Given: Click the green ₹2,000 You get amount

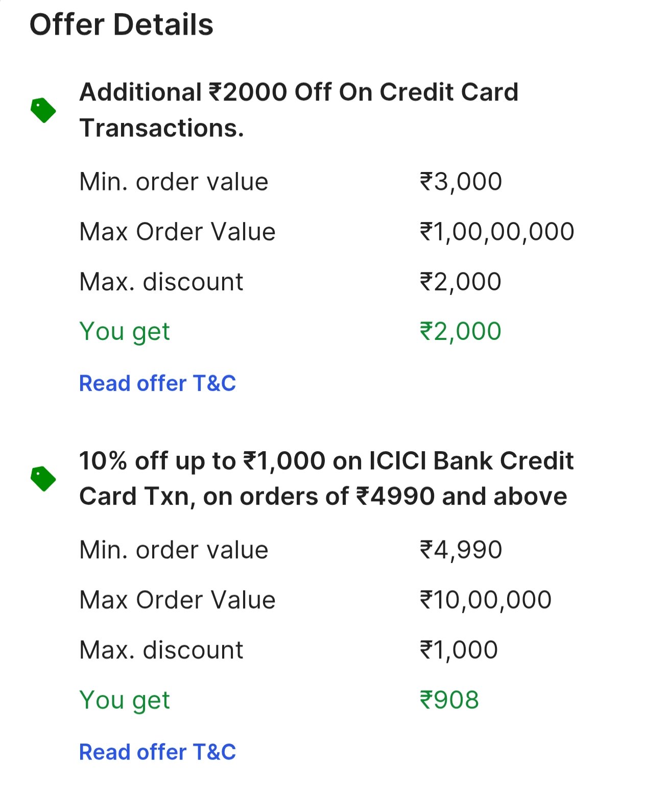Looking at the screenshot, I should (x=460, y=331).
